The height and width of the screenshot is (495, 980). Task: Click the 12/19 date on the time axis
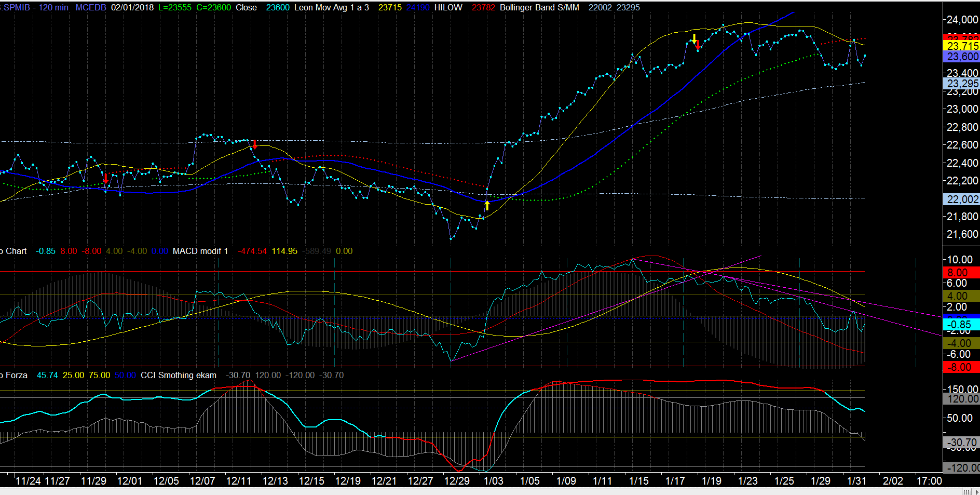click(348, 480)
